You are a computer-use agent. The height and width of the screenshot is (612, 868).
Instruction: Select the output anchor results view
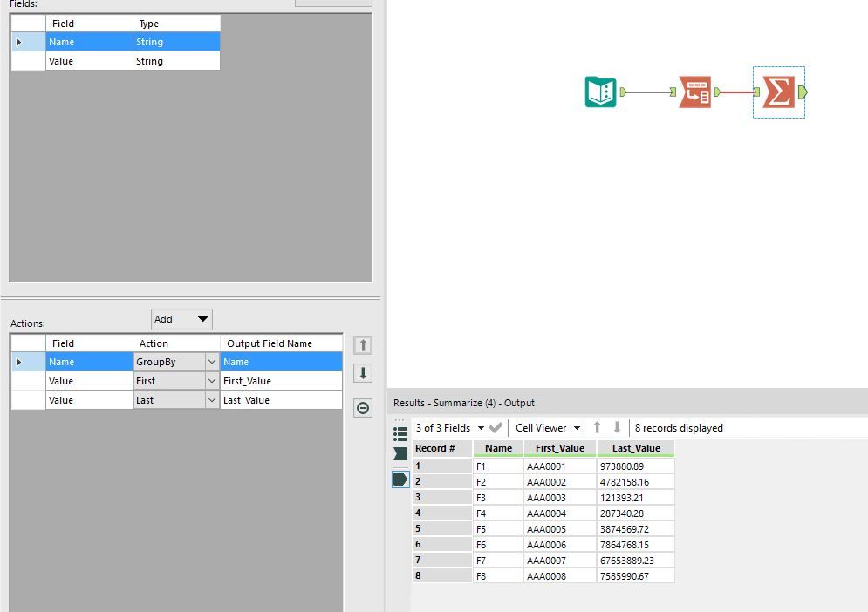[400, 479]
